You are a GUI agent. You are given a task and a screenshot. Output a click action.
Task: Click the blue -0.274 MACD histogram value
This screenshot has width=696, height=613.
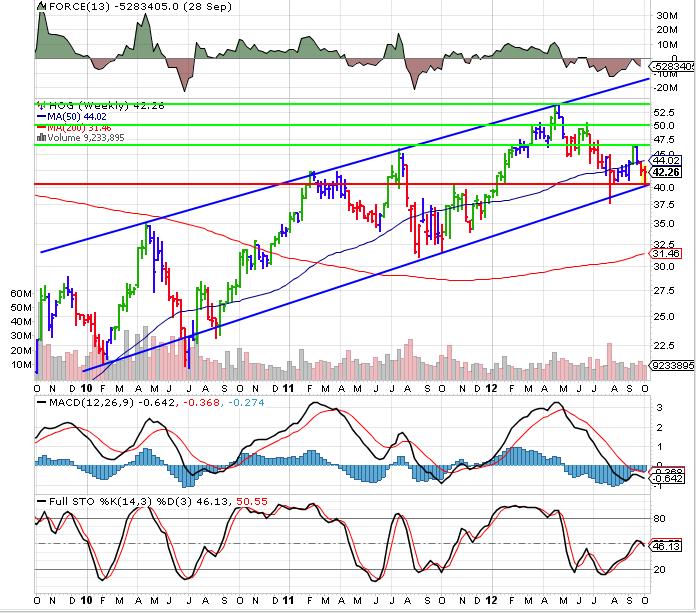click(246, 403)
